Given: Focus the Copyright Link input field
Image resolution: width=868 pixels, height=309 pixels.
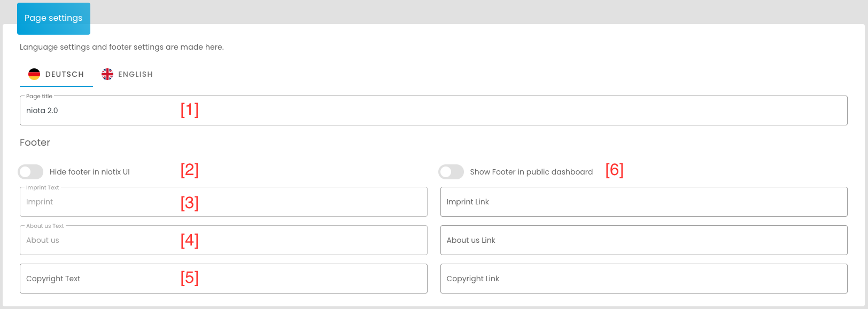Looking at the screenshot, I should click(644, 279).
